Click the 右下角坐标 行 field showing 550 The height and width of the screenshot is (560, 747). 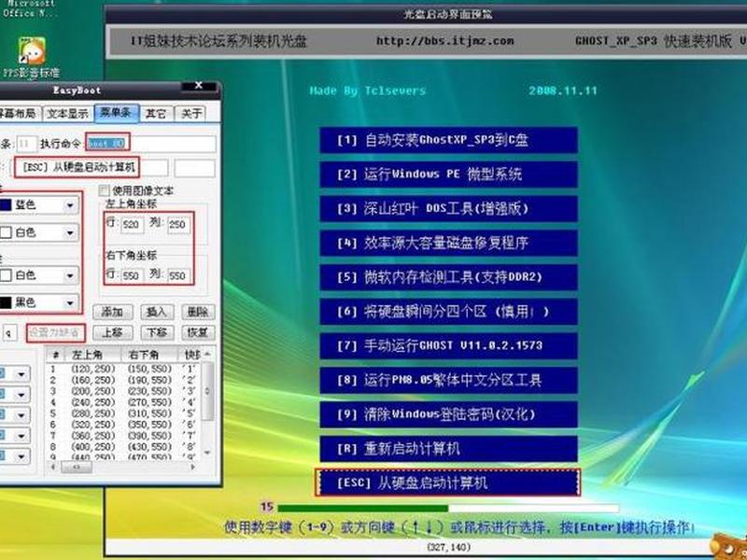pos(132,275)
